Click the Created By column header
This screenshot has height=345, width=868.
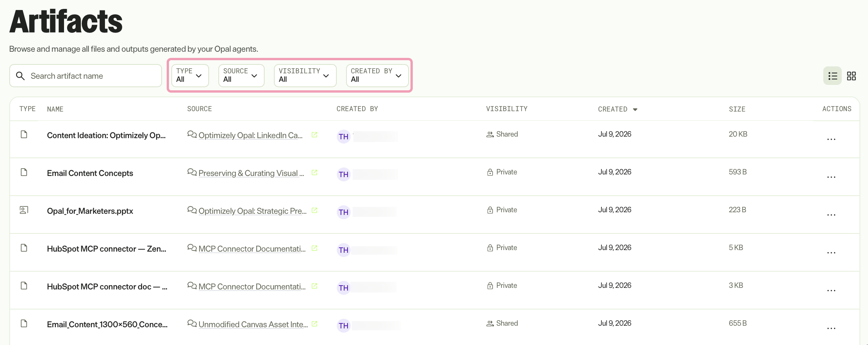(x=357, y=109)
